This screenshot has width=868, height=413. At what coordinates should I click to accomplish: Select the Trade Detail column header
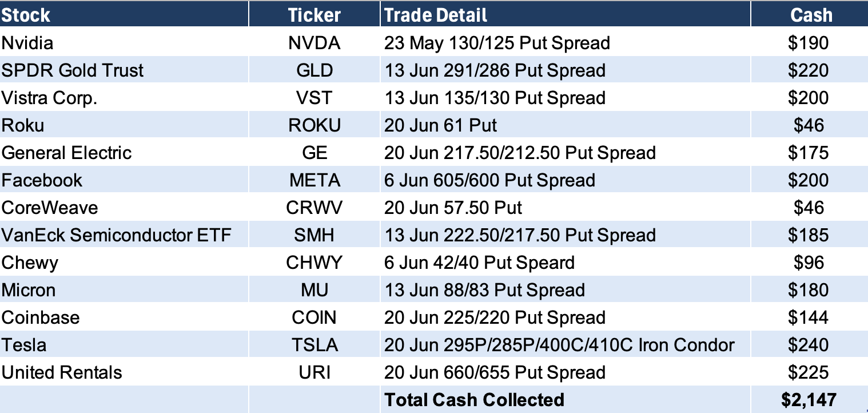(436, 15)
